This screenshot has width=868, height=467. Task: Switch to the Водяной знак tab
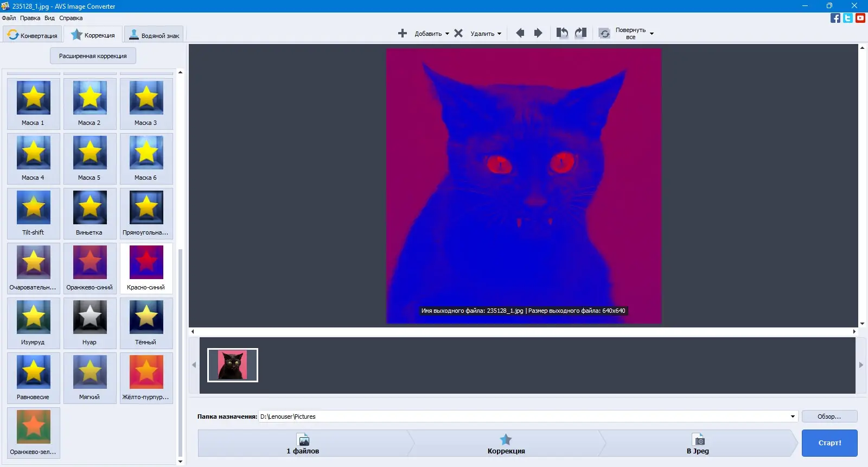[x=154, y=35]
